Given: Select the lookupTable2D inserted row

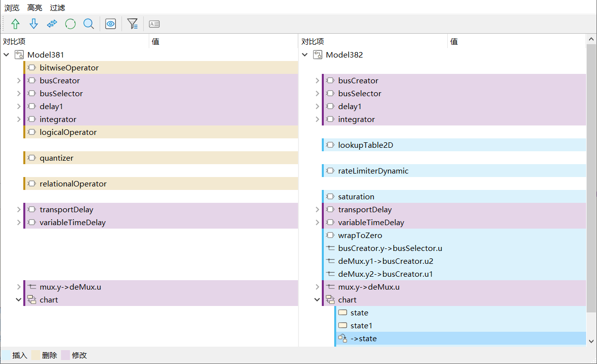Looking at the screenshot, I should pos(365,145).
